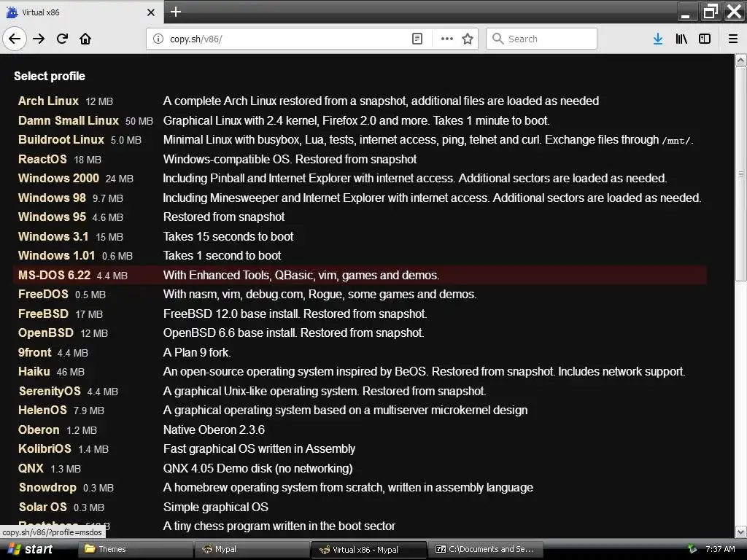Launch the Buildroot Linux profile

(x=61, y=139)
